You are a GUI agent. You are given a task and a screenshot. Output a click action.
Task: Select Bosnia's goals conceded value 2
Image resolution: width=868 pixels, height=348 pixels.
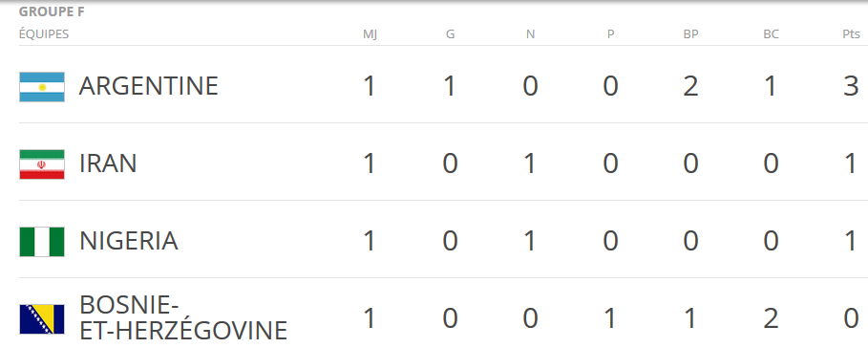point(772,319)
